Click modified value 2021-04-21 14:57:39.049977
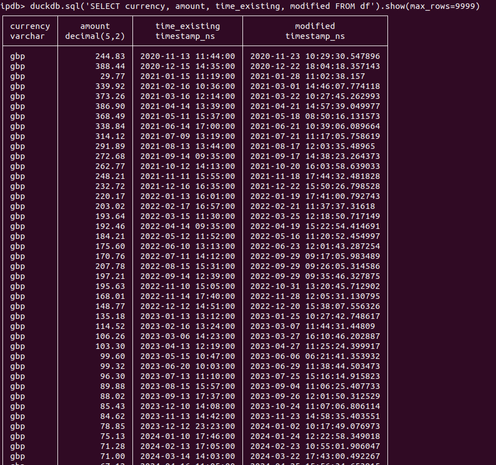496x465 pixels. pos(315,106)
